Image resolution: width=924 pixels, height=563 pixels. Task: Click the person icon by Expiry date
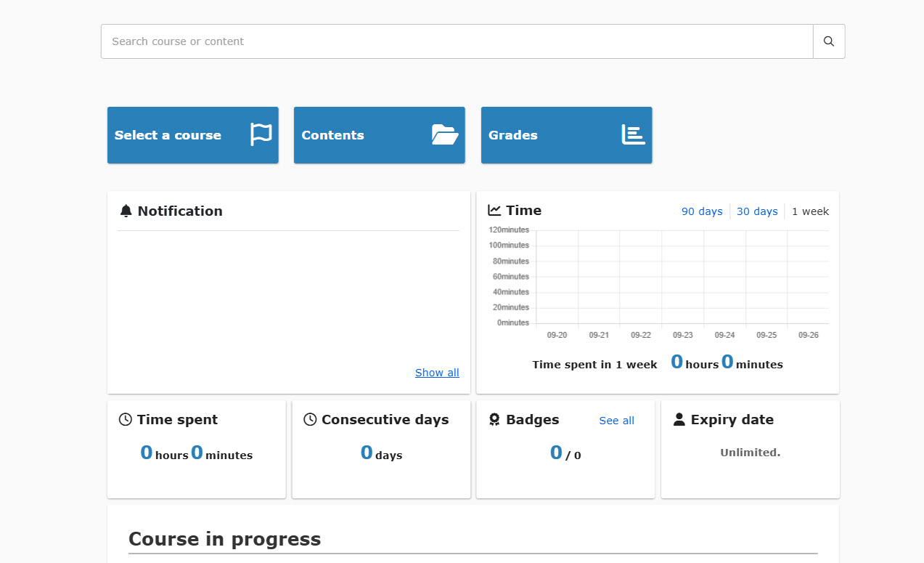[x=679, y=419]
